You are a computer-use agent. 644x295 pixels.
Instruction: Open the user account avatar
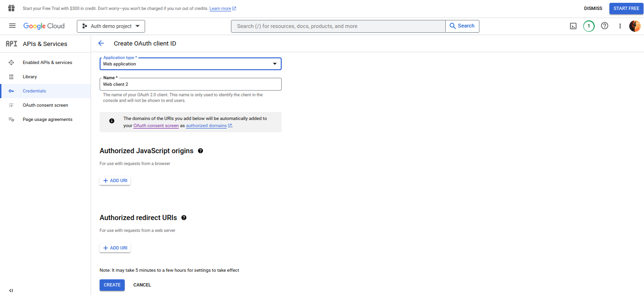(635, 26)
